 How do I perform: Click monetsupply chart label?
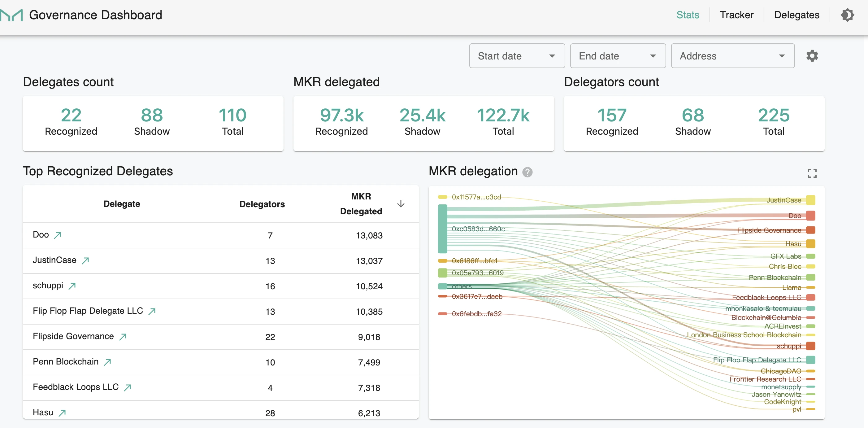[x=781, y=387]
